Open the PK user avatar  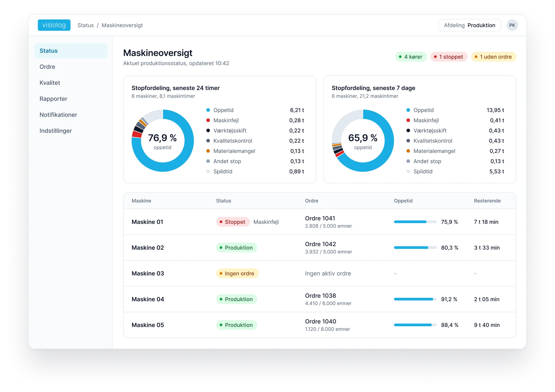point(512,25)
